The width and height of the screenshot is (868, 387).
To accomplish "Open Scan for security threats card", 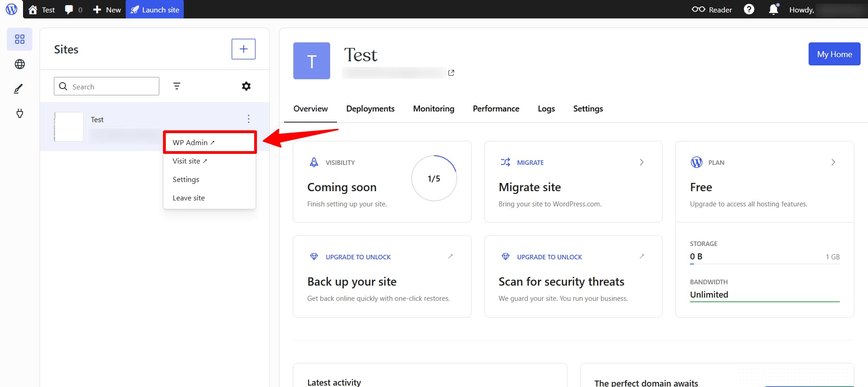I will coord(573,276).
